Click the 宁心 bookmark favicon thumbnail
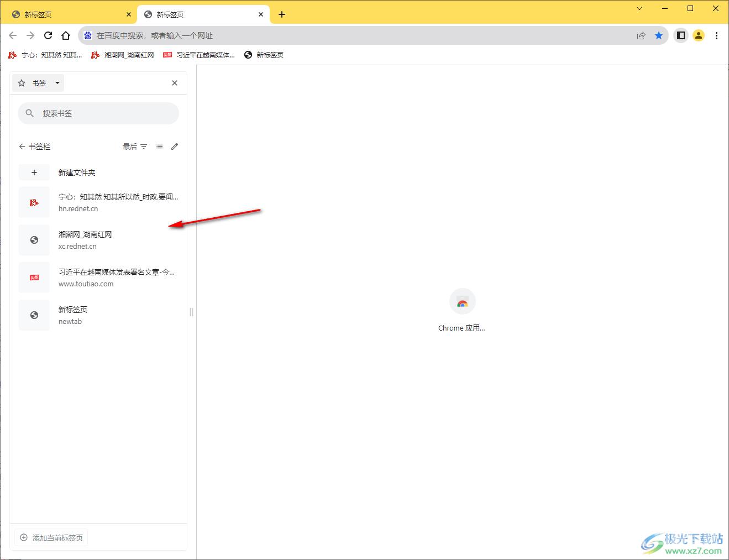 click(x=34, y=202)
